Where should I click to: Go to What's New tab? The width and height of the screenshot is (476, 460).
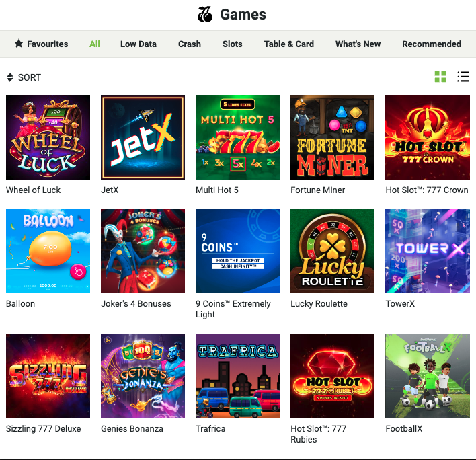point(358,44)
